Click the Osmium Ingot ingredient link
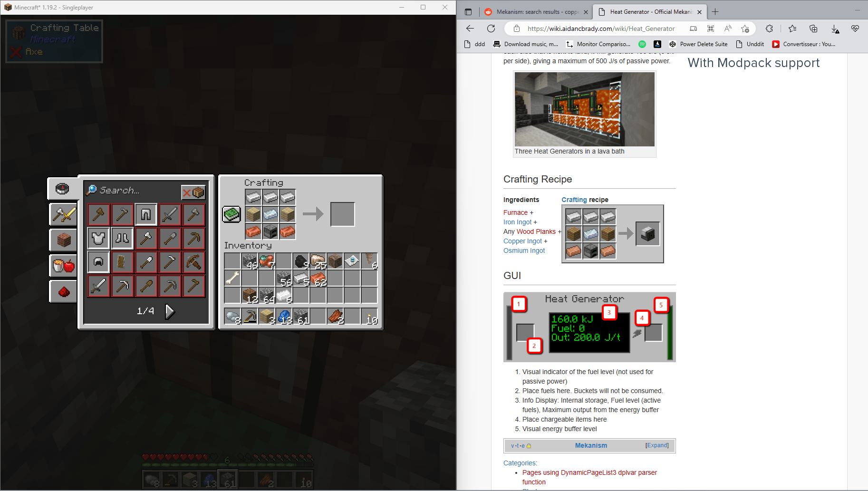The image size is (868, 491). (x=524, y=250)
